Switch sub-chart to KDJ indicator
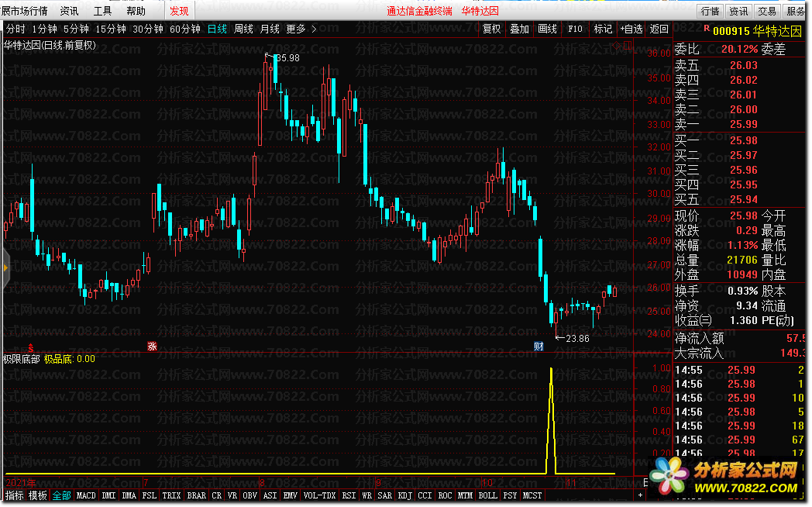 pos(405,495)
